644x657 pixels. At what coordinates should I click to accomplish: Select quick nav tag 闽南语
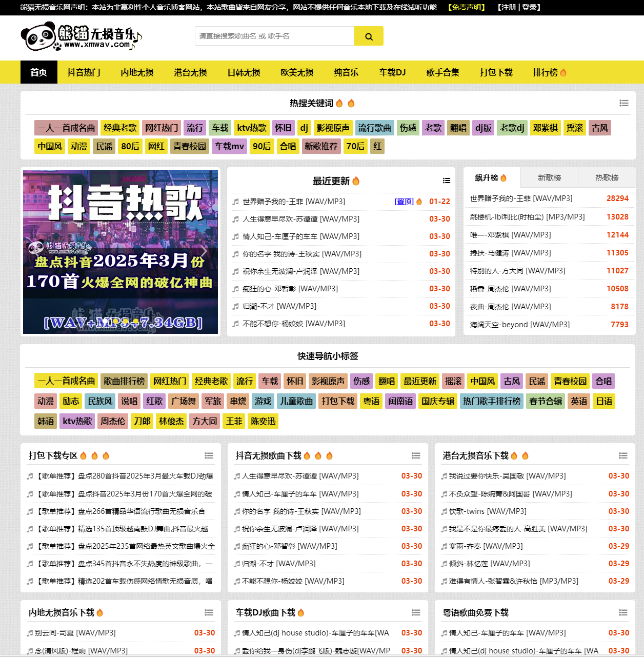400,401
